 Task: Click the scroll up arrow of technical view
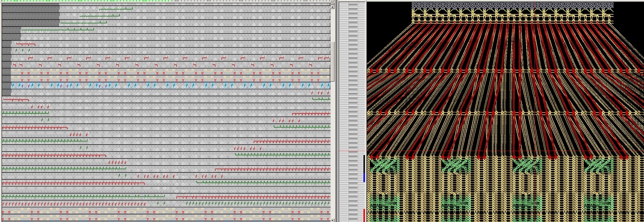(x=332, y=5)
